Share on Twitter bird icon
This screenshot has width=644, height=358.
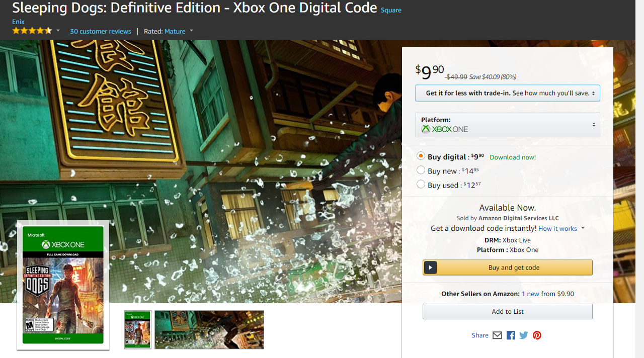click(x=524, y=335)
